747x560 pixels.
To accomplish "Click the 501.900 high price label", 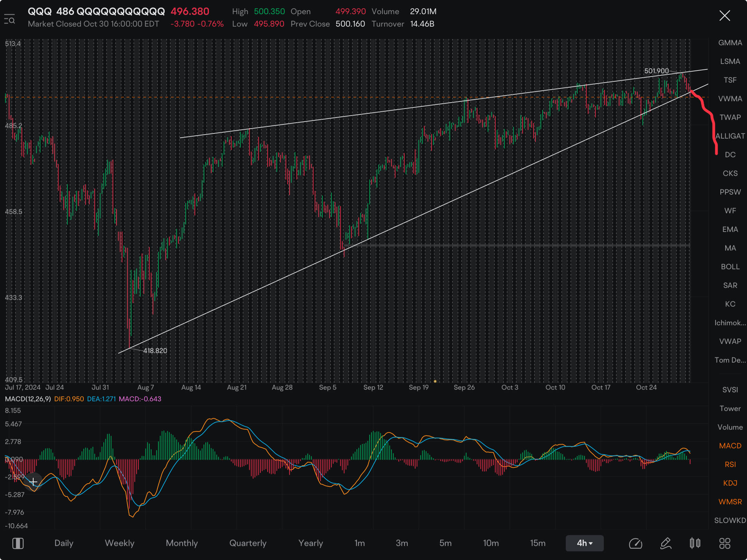I will pyautogui.click(x=656, y=71).
